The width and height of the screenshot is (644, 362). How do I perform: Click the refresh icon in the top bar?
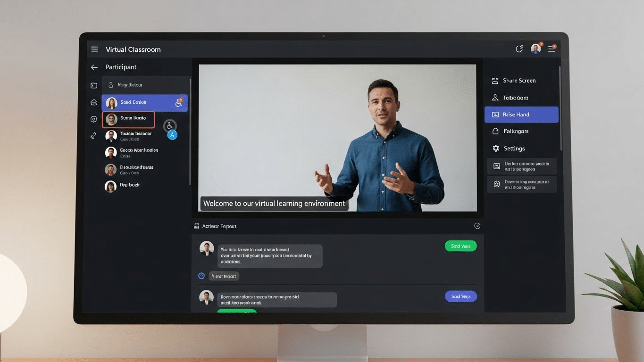[x=519, y=49]
